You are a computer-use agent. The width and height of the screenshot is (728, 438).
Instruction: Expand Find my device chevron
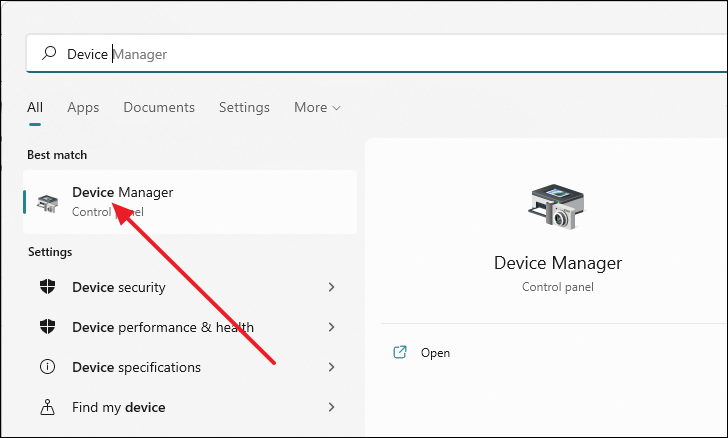pyautogui.click(x=332, y=407)
